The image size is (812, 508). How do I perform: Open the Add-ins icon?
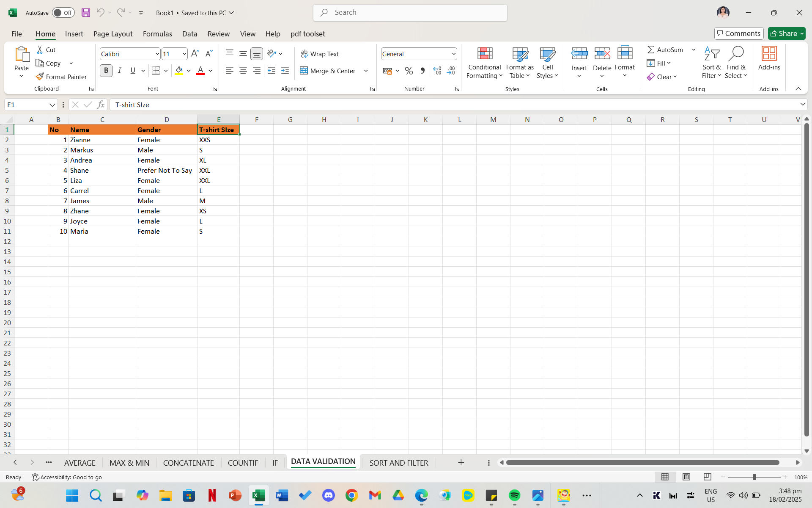click(x=769, y=54)
